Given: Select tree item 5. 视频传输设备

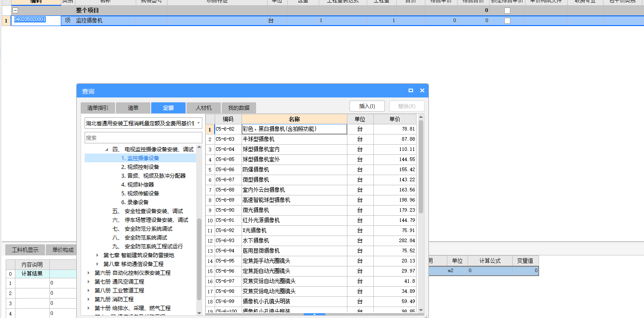Looking at the screenshot, I should 140,194.
